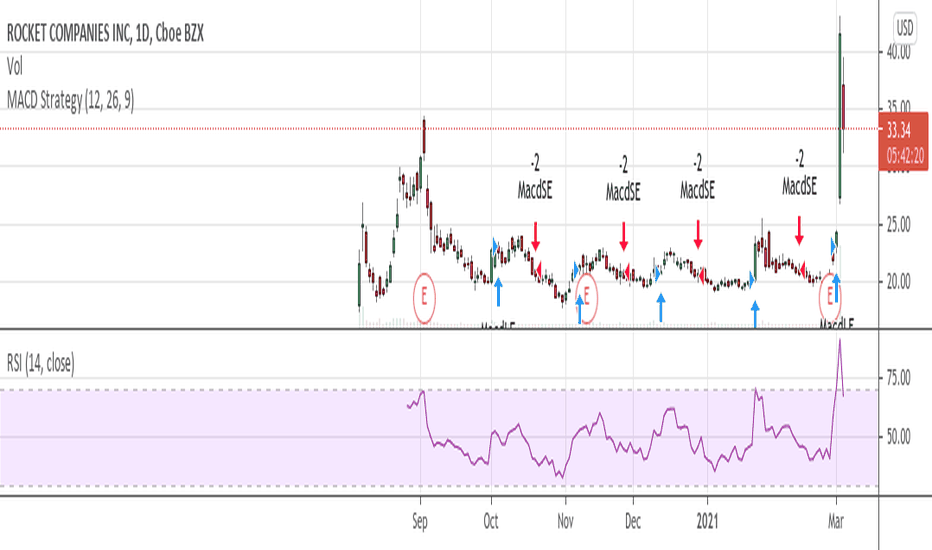Click the Nov label on time axis
The width and height of the screenshot is (932, 550).
pos(565,521)
